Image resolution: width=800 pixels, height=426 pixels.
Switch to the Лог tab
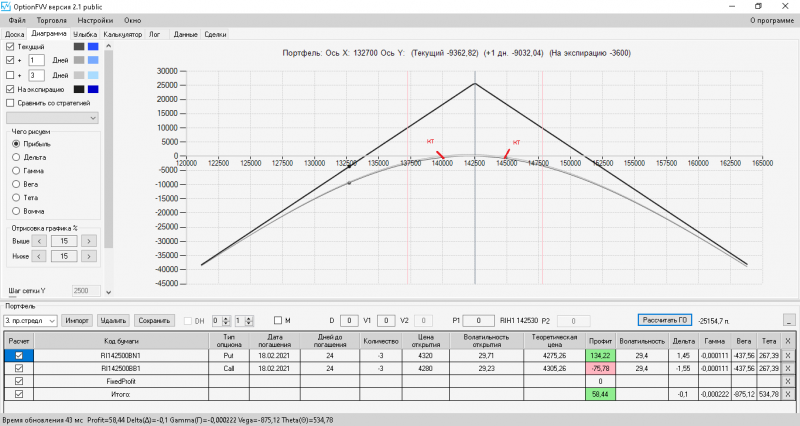tap(155, 34)
